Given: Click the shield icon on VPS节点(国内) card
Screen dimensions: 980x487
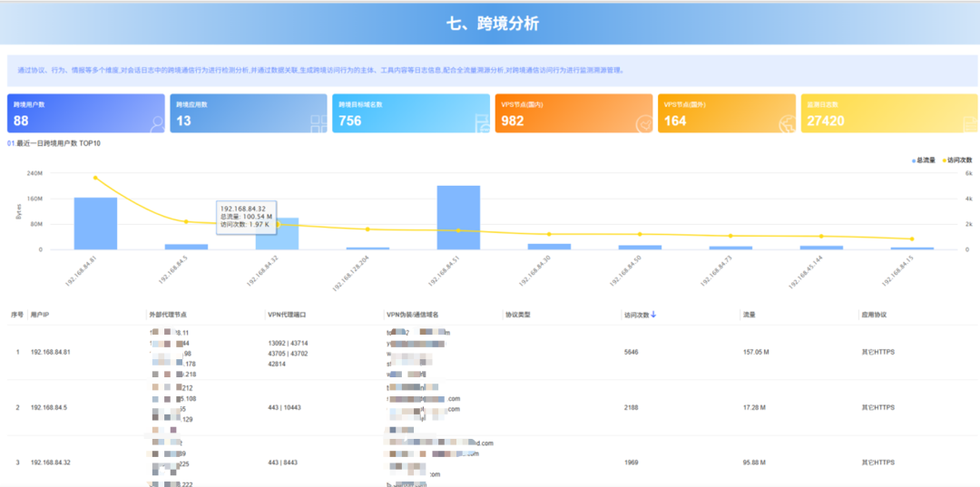Looking at the screenshot, I should point(642,123).
